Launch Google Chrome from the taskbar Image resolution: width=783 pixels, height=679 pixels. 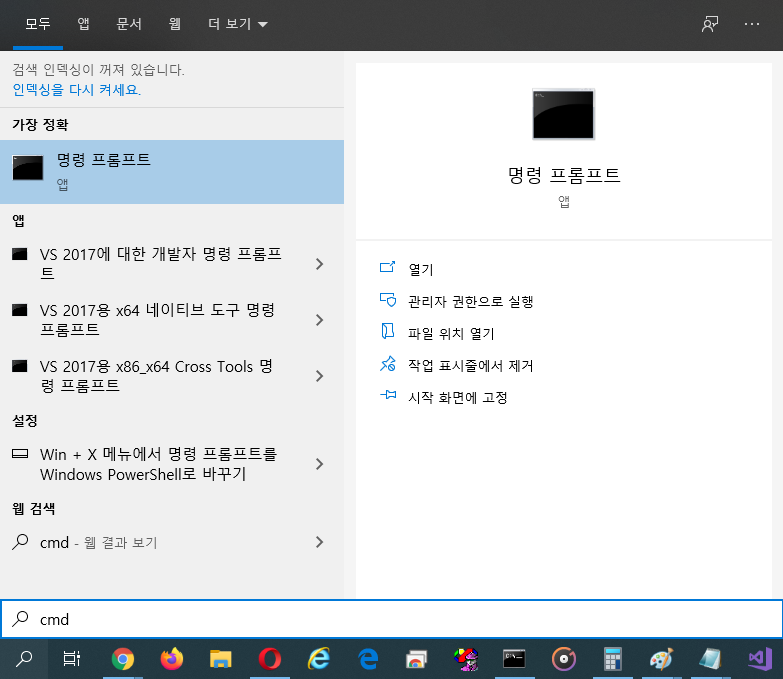(123, 659)
